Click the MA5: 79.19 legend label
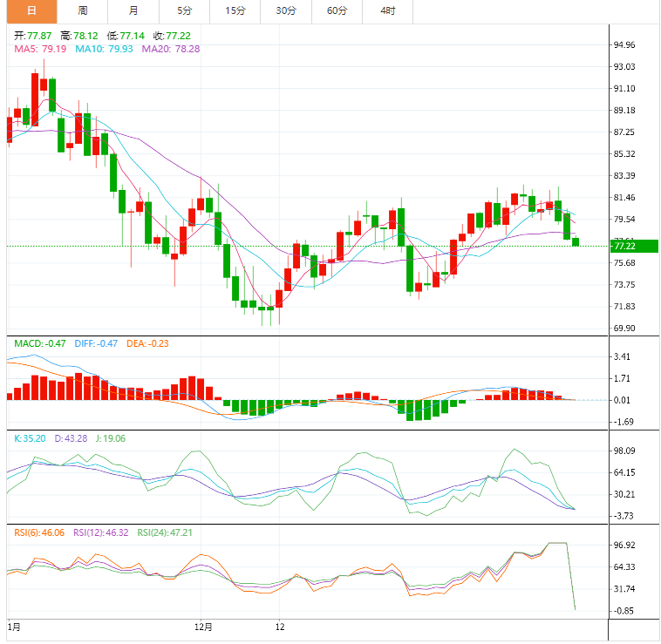The image size is (661, 644). click(x=40, y=50)
